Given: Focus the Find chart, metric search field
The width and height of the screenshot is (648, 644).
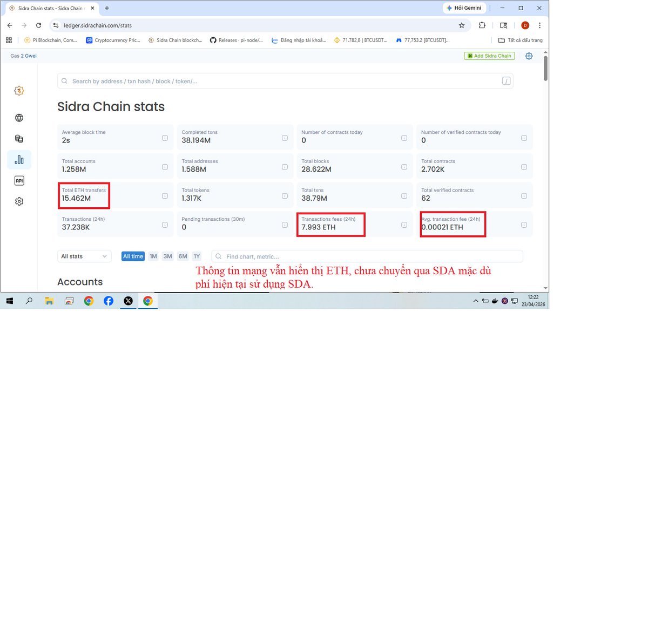Looking at the screenshot, I should [x=367, y=256].
